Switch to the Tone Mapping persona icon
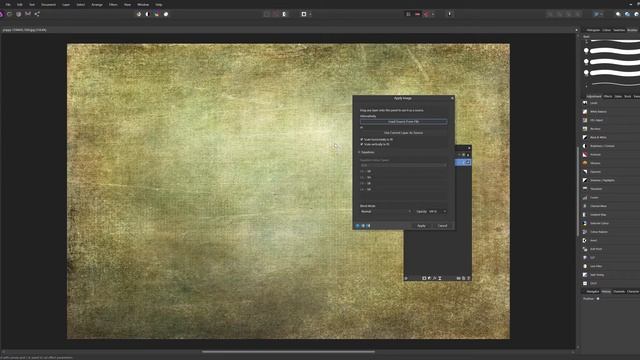This screenshot has width=640, height=360. click(28, 14)
